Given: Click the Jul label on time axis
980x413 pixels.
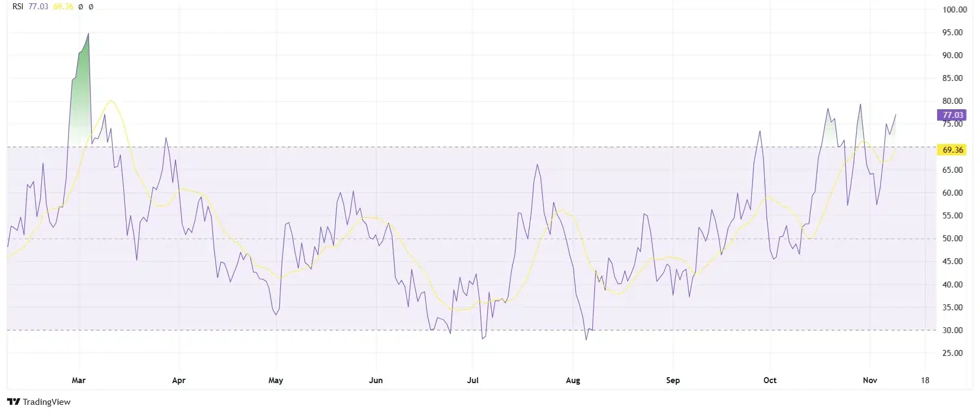Looking at the screenshot, I should tap(473, 380).
